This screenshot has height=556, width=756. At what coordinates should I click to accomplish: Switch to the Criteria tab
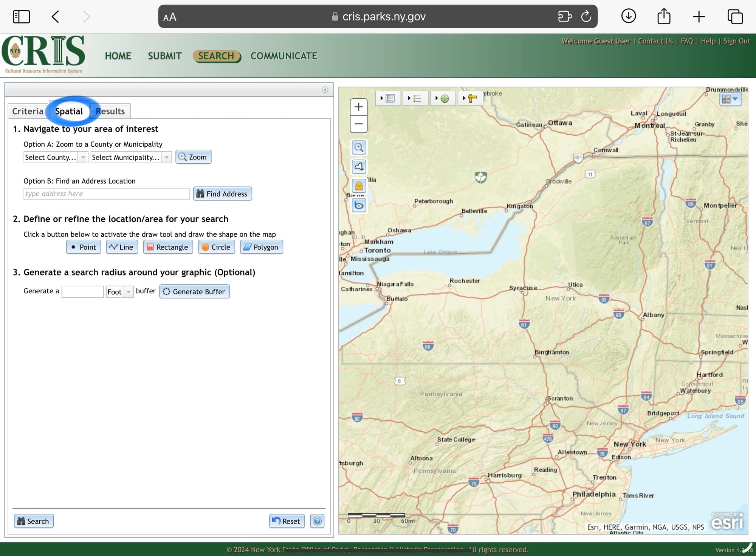(x=28, y=111)
